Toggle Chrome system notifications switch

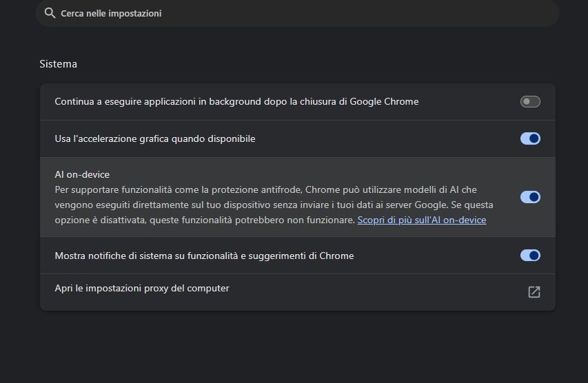pyautogui.click(x=530, y=256)
